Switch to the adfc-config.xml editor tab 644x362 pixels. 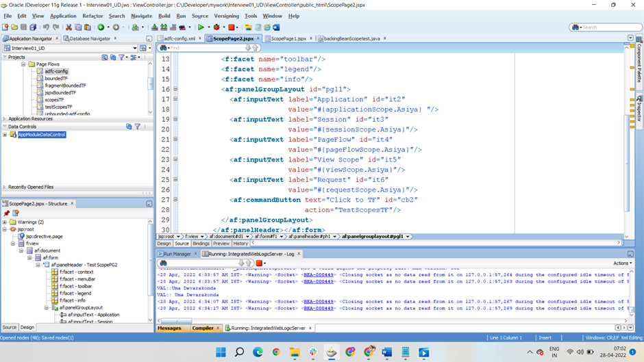coord(179,38)
